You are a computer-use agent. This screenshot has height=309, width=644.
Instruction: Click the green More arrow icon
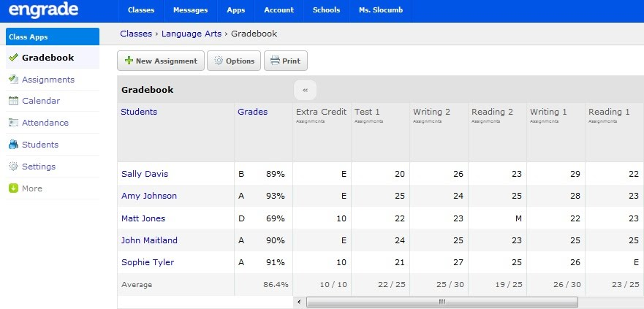pyautogui.click(x=13, y=188)
